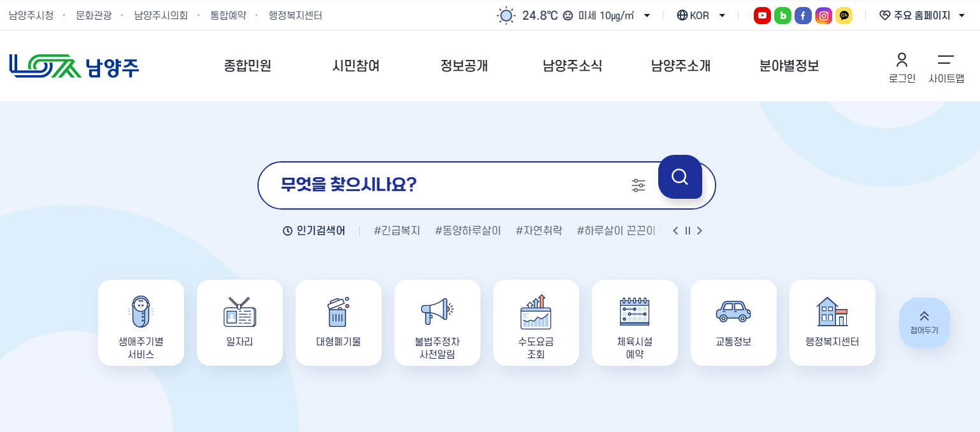This screenshot has width=980, height=432.
Task: Open the 대형폐기물 waste disposal icon
Action: pos(338,322)
